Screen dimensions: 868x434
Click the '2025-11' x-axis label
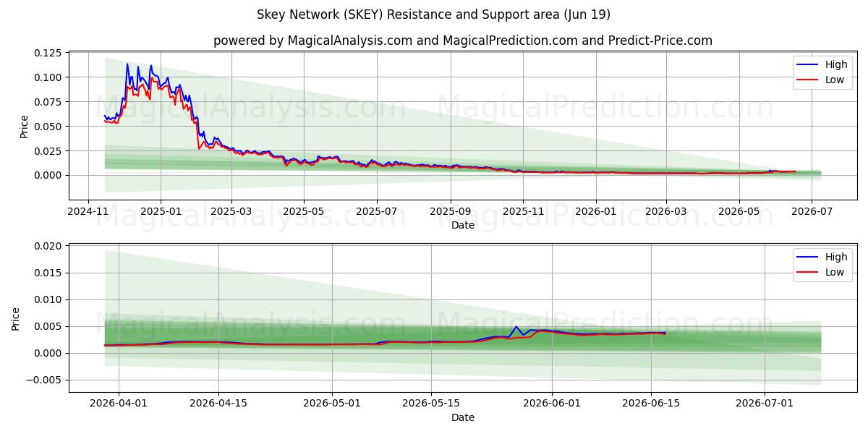click(523, 211)
